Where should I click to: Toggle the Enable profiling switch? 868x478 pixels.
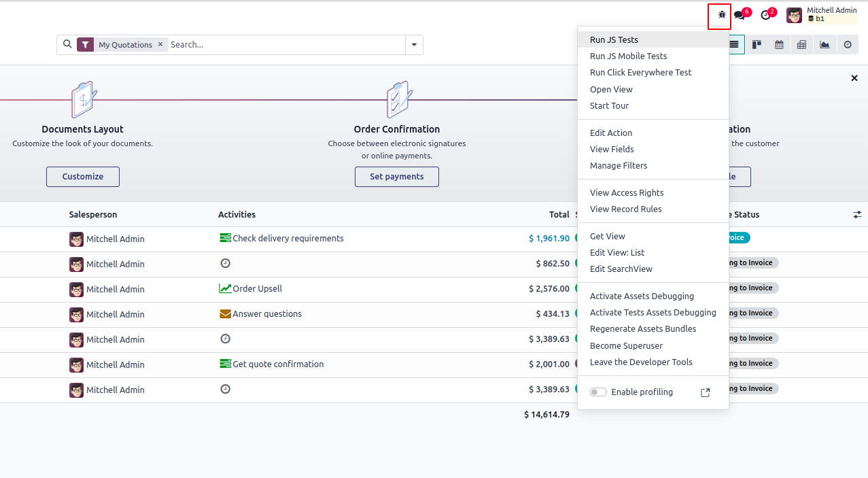coord(598,392)
